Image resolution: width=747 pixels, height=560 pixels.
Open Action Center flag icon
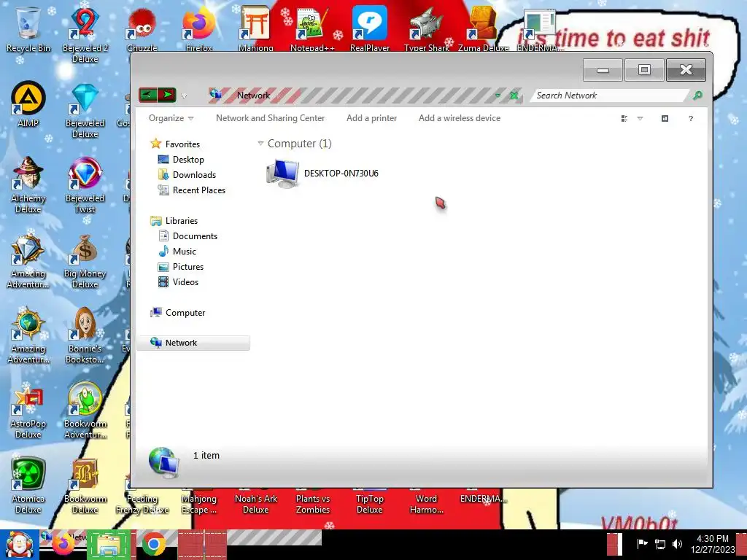click(642, 544)
